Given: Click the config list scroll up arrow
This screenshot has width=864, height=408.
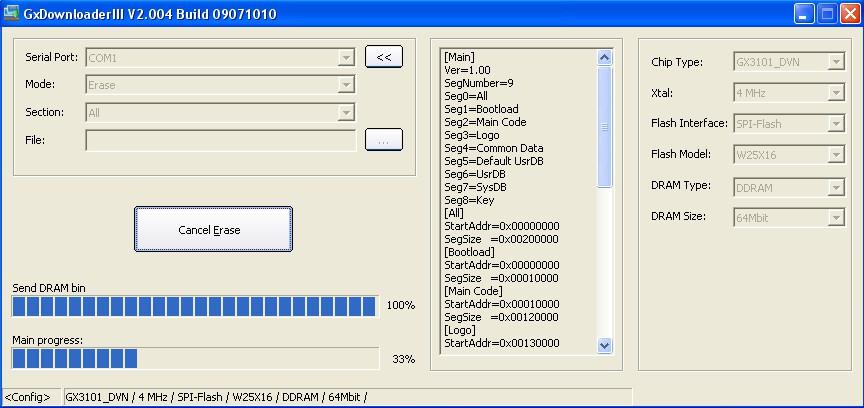Looking at the screenshot, I should pos(604,57).
